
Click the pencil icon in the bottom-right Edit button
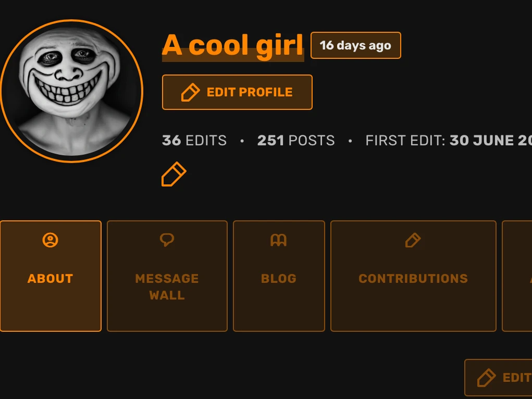point(486,378)
